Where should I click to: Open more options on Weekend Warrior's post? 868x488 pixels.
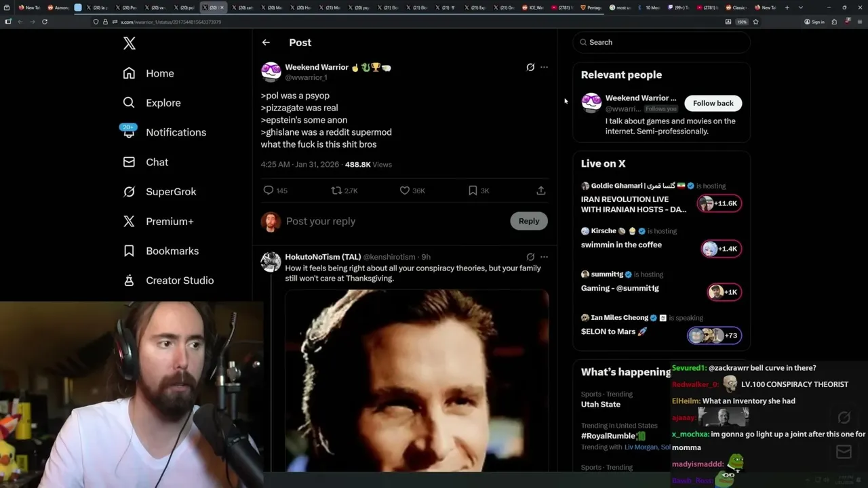[544, 67]
